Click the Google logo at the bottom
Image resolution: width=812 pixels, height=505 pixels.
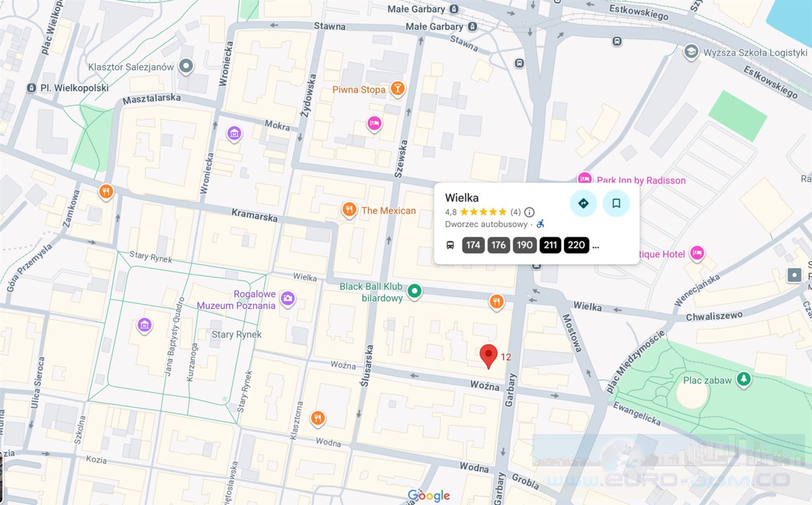(429, 496)
